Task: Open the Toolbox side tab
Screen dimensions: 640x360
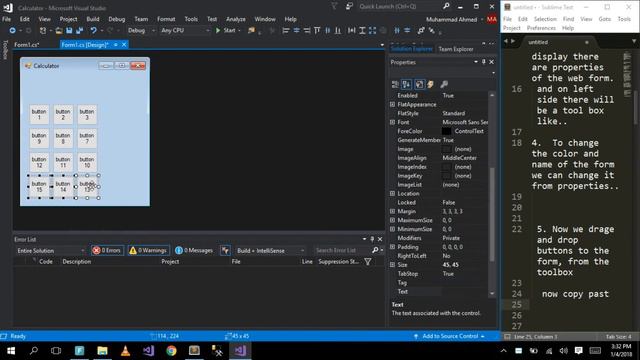Action: [x=5, y=50]
